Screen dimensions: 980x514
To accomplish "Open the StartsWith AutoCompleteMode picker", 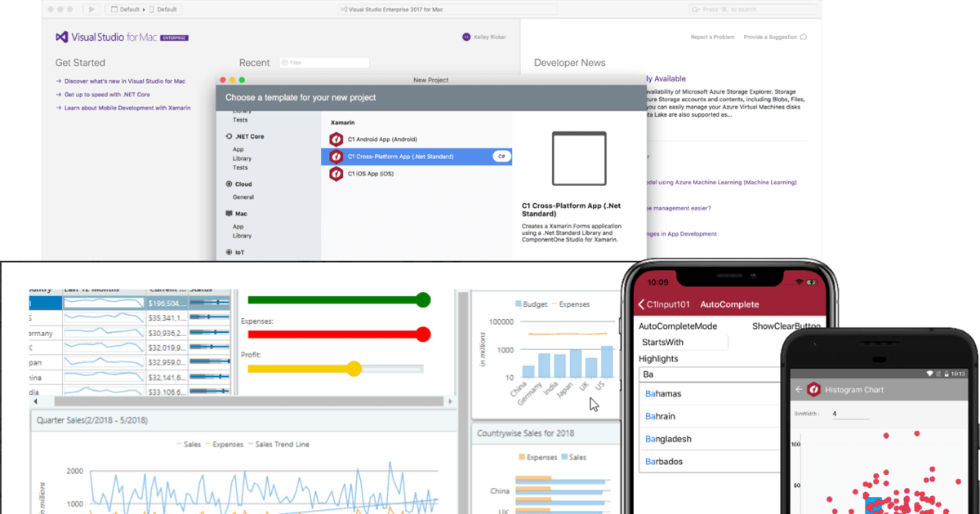I will tap(683, 342).
